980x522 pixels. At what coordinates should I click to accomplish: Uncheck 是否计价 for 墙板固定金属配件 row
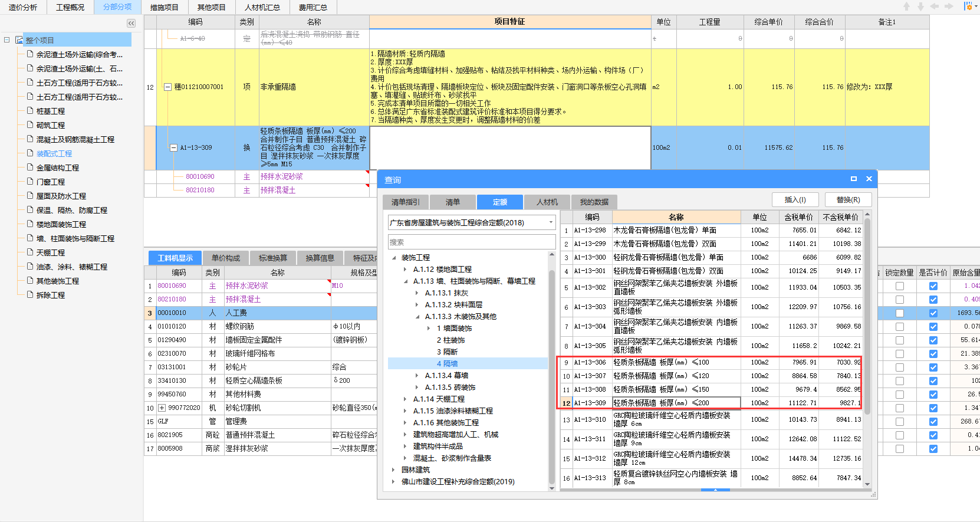(x=933, y=340)
